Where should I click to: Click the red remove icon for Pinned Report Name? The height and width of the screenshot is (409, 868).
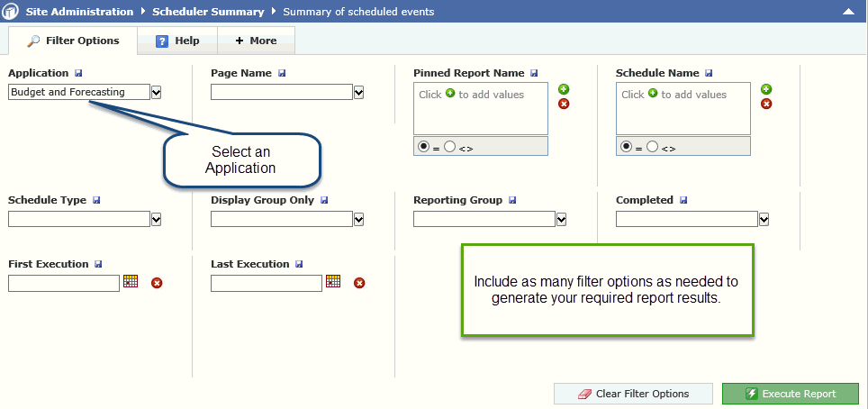[564, 104]
